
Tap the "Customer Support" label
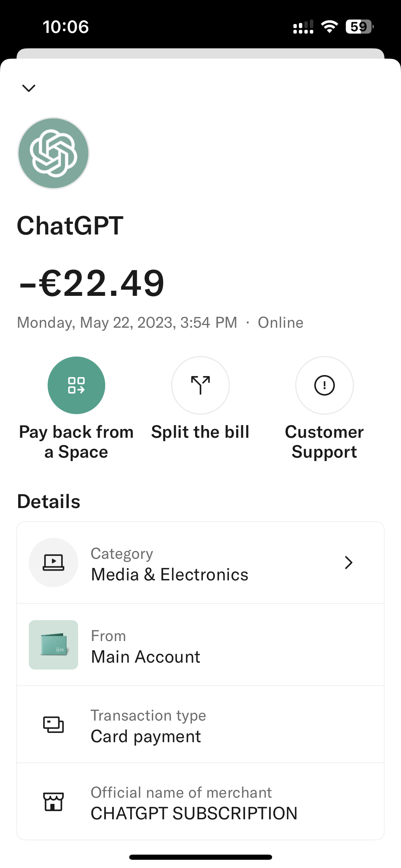[324, 442]
